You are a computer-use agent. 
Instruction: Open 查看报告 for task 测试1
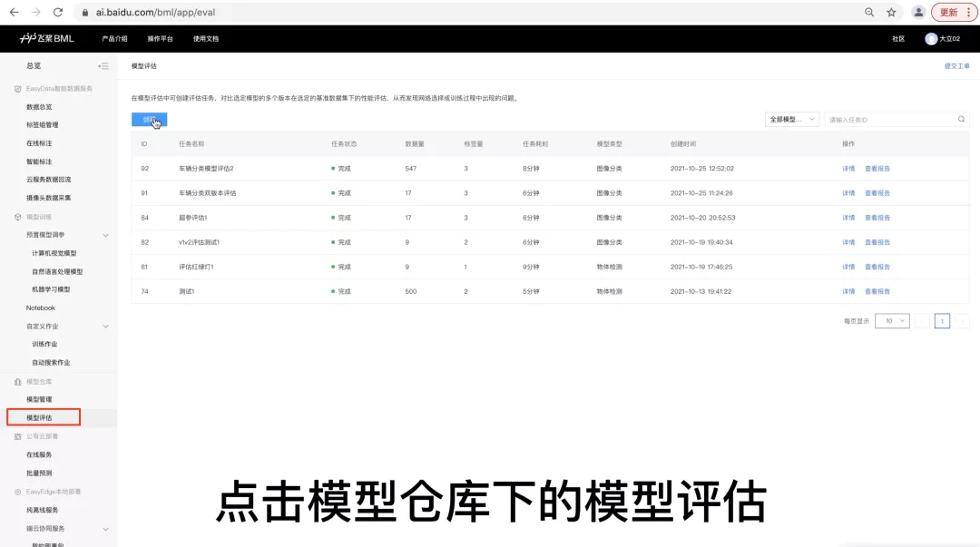(877, 291)
